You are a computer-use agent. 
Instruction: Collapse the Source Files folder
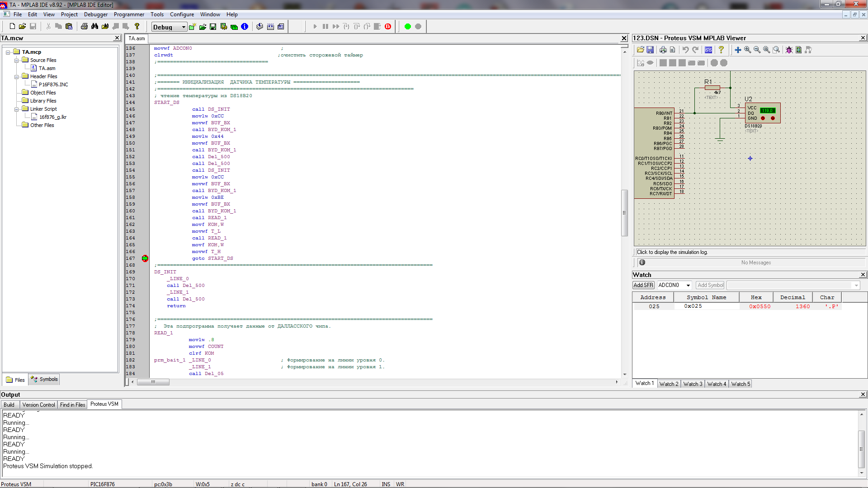click(x=16, y=61)
